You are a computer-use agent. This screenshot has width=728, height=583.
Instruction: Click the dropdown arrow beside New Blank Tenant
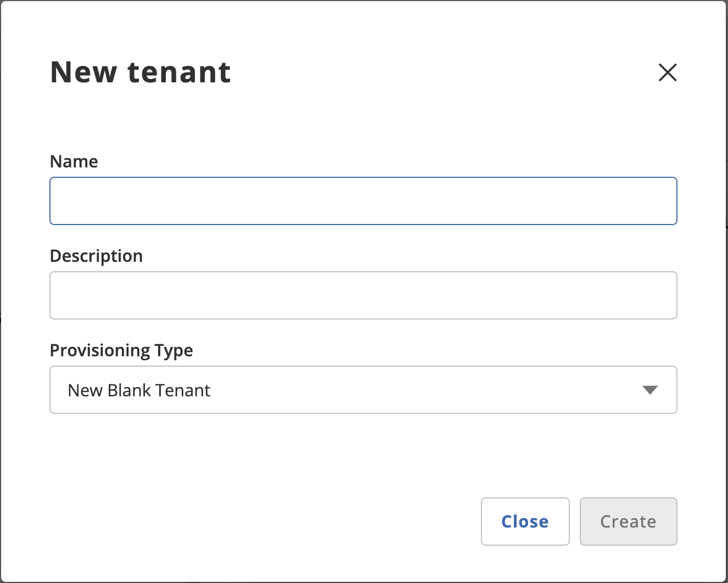coord(649,390)
